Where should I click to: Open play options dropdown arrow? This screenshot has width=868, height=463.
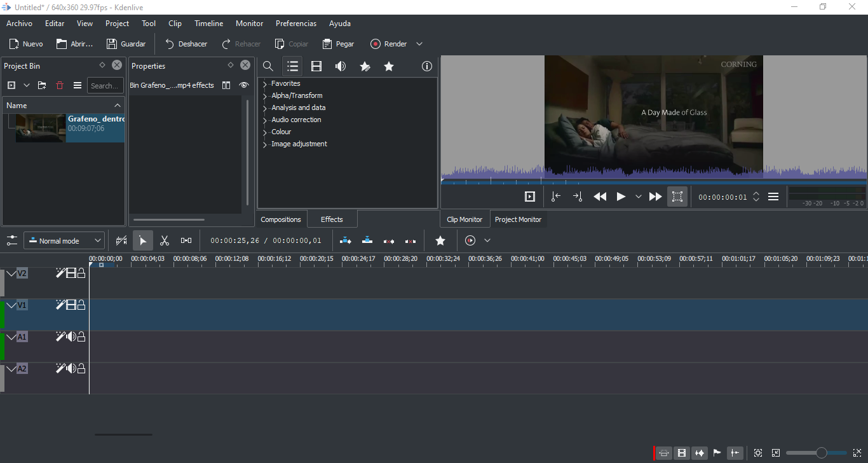tap(639, 197)
